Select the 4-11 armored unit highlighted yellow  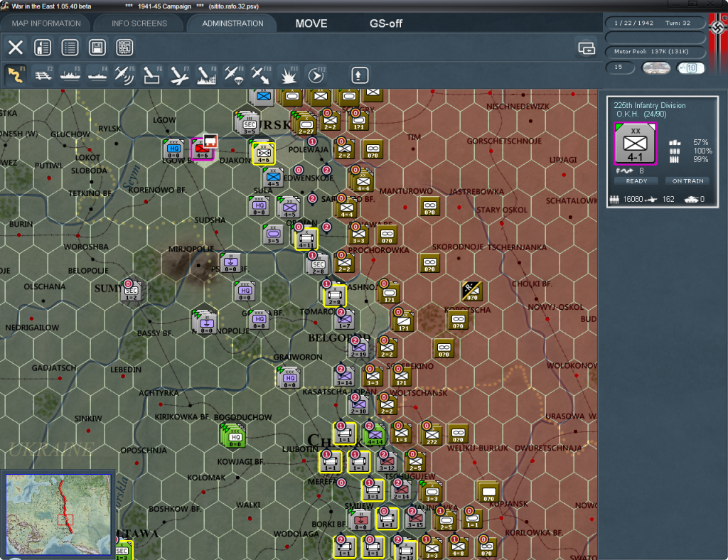(306, 239)
